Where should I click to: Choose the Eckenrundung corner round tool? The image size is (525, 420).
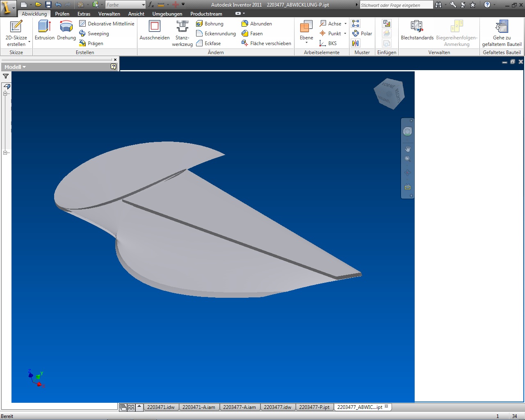(x=216, y=34)
